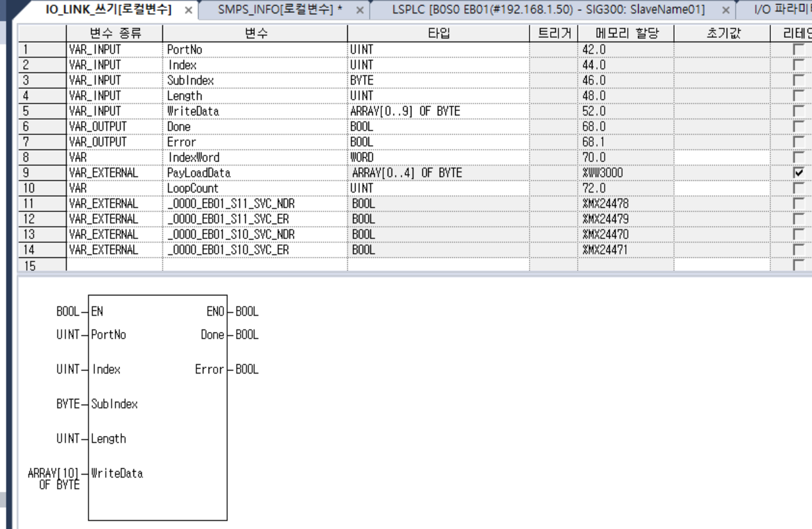Select row number 1 header
Image resolution: width=812 pixels, height=529 pixels.
(41, 49)
